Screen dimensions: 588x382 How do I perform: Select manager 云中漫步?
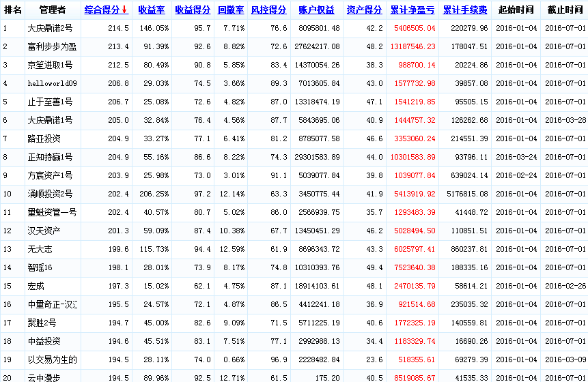[x=44, y=377]
